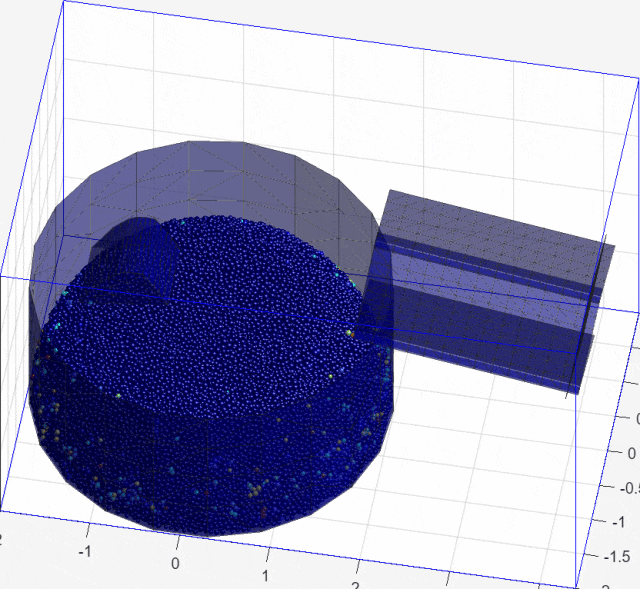Viewport: 640px width, 589px height.
Task: Select the translucent rectangular box beside the cylinder
Action: (x=486, y=292)
